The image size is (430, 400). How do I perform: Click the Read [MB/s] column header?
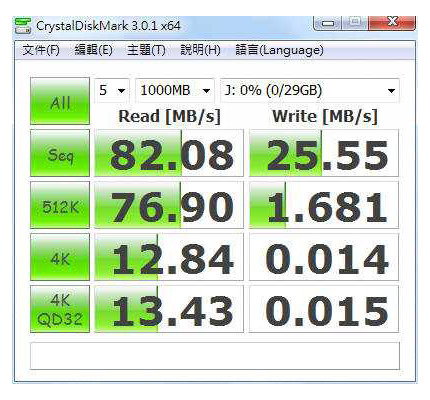click(x=169, y=117)
